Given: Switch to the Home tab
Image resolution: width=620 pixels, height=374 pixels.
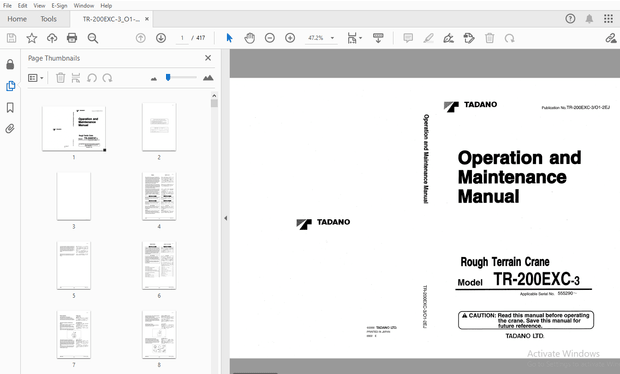Looking at the screenshot, I should tap(17, 19).
